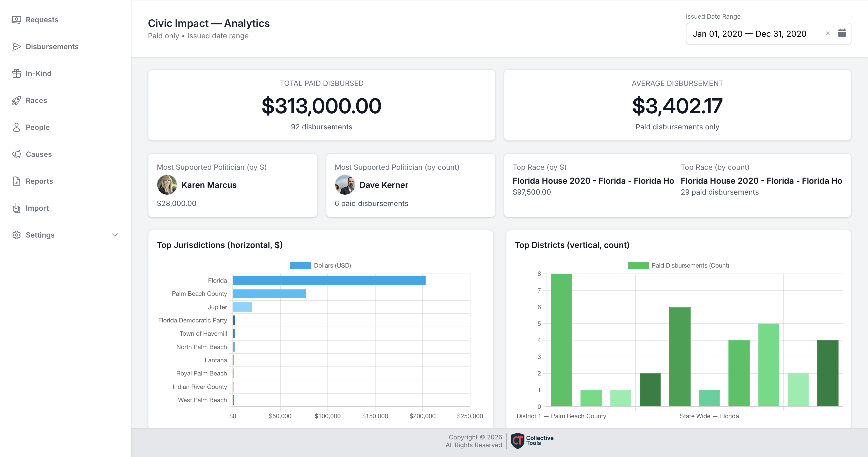
Task: Open the Settings menu section
Action: tap(40, 235)
